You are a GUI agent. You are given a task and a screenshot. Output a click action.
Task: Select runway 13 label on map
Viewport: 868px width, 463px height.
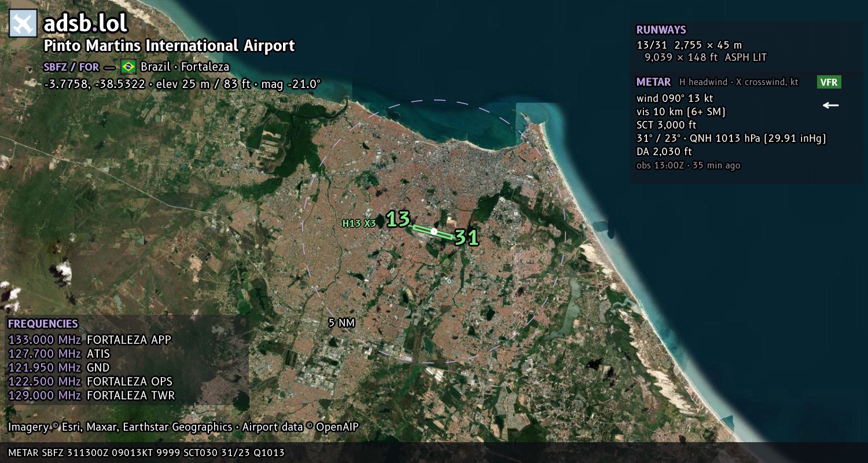(398, 219)
